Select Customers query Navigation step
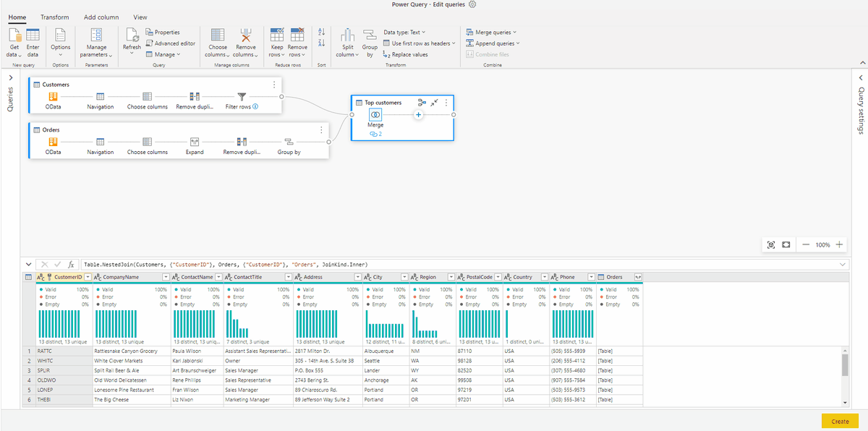 tap(101, 101)
